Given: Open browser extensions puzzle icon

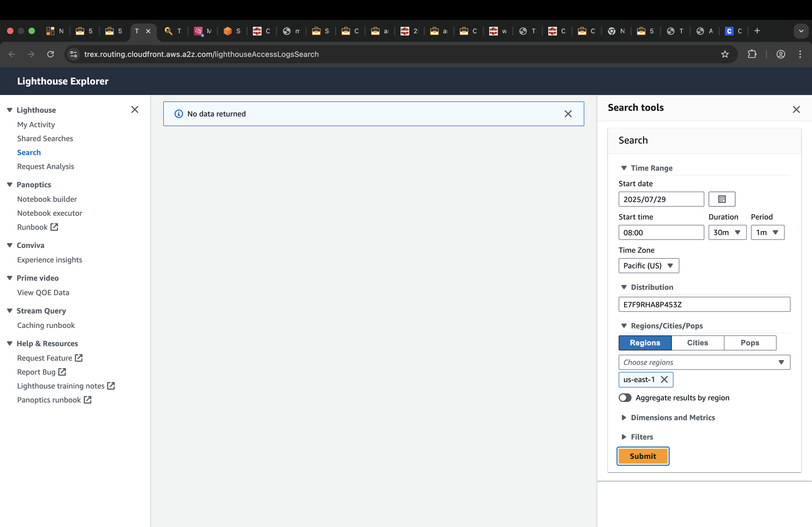Looking at the screenshot, I should click(752, 54).
